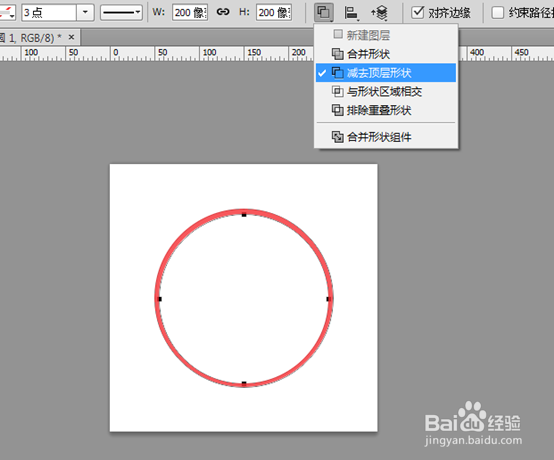Click the stroke width 3 点 field
Image resolution: width=554 pixels, height=460 pixels.
49,13
